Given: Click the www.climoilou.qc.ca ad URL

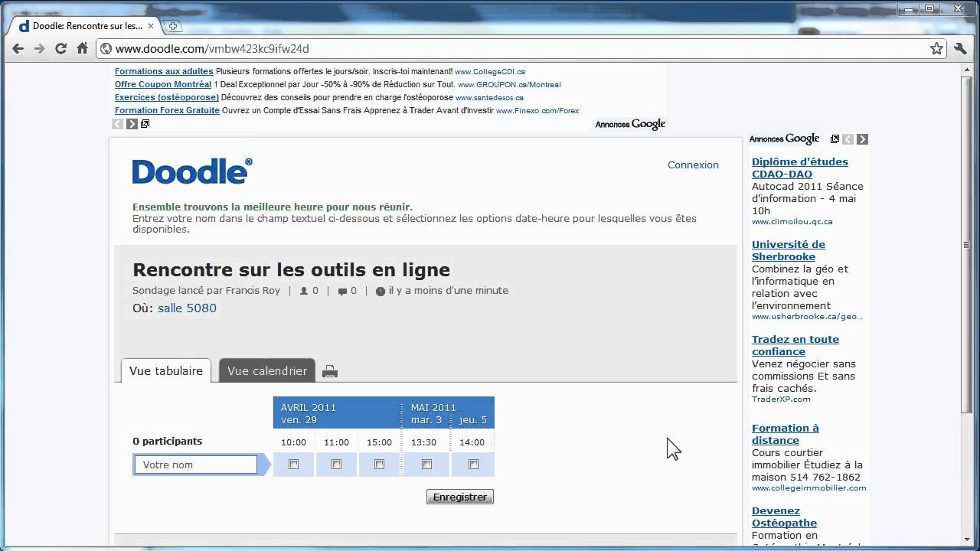Looking at the screenshot, I should [792, 222].
